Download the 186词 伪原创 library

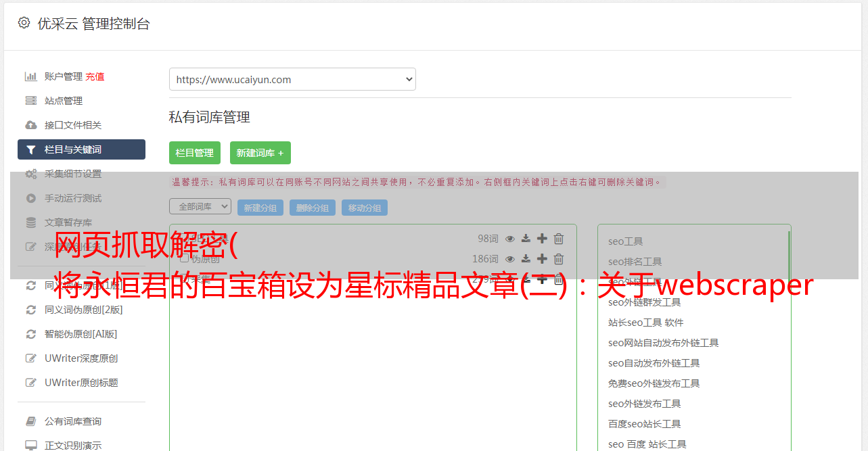(526, 259)
